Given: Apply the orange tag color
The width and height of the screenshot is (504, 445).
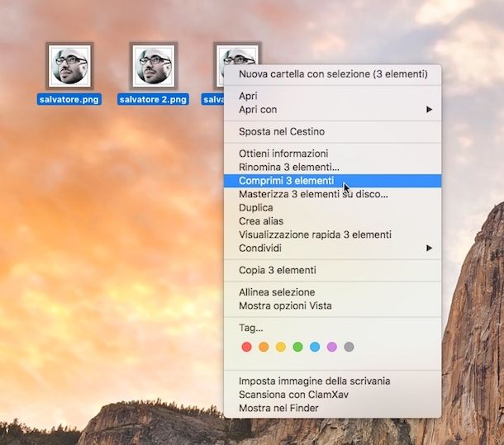Looking at the screenshot, I should [x=264, y=347].
